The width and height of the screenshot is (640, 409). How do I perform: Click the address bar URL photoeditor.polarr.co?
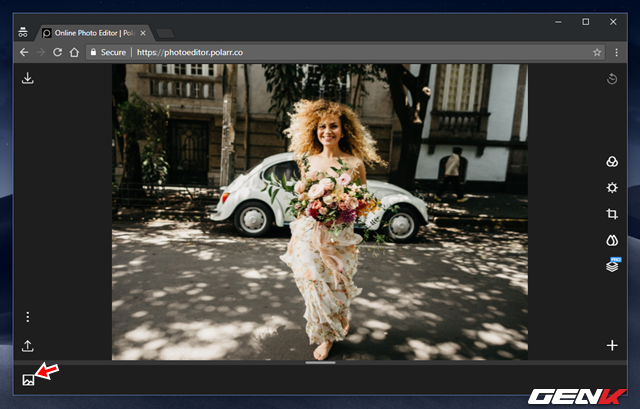click(190, 52)
